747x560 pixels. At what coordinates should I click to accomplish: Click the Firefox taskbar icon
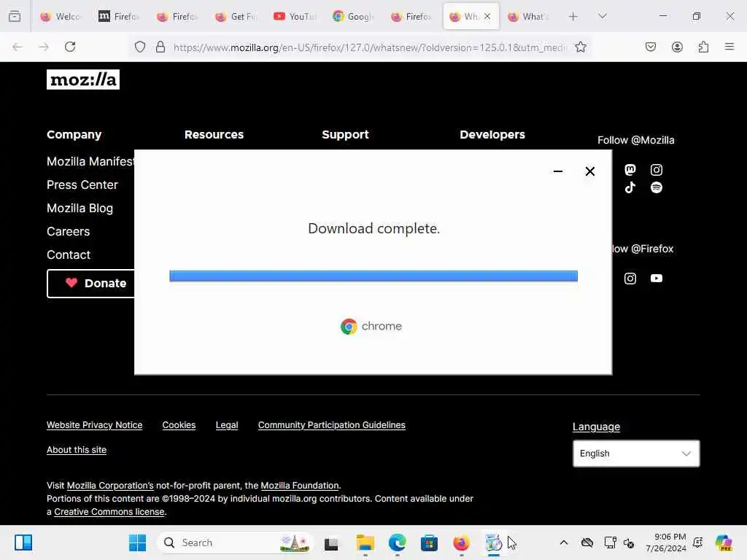(461, 542)
